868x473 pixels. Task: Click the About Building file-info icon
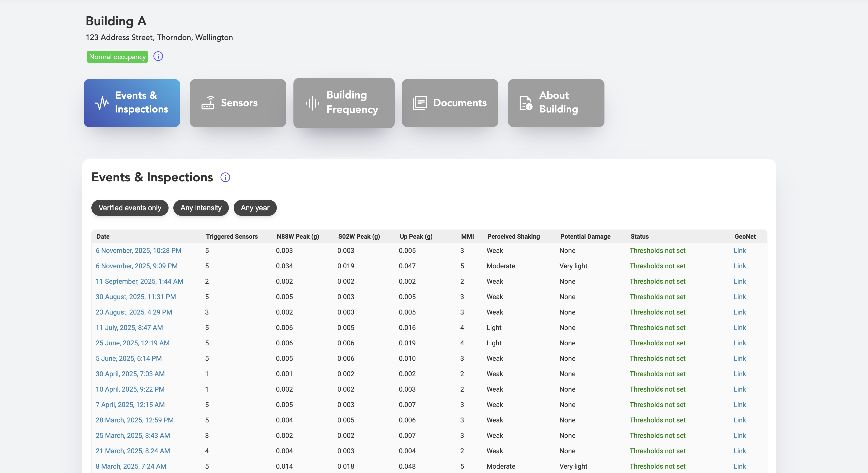525,103
